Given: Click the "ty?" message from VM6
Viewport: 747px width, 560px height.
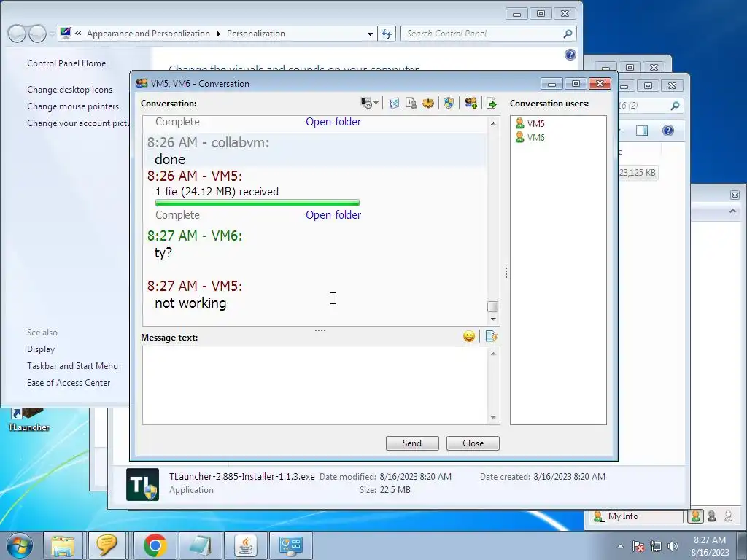Looking at the screenshot, I should click(x=163, y=253).
